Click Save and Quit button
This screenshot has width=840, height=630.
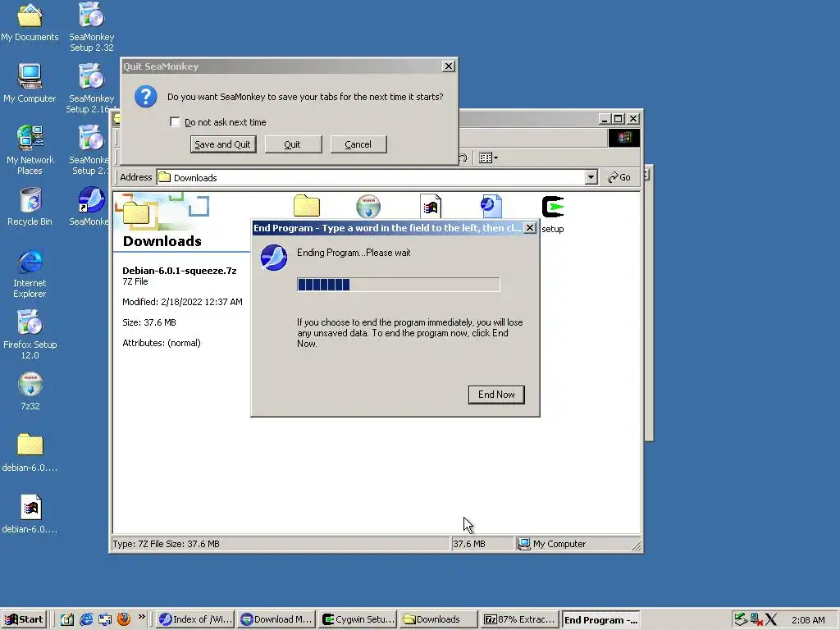point(223,144)
